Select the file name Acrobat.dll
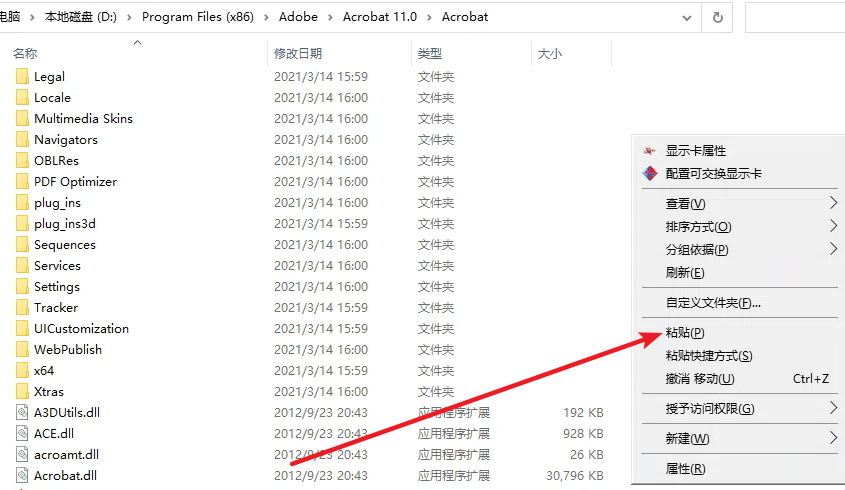The height and width of the screenshot is (490, 845). click(x=65, y=476)
